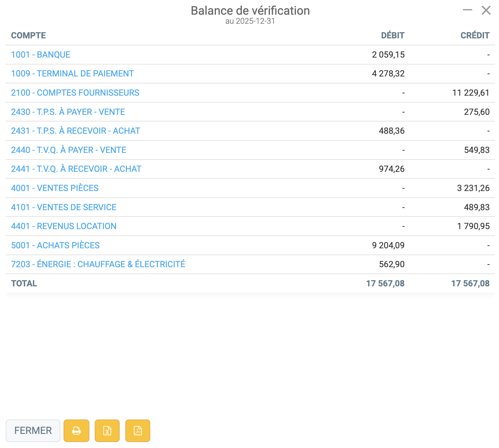The height and width of the screenshot is (448, 499).
Task: Click the TOTAL row label
Action: pos(24,283)
